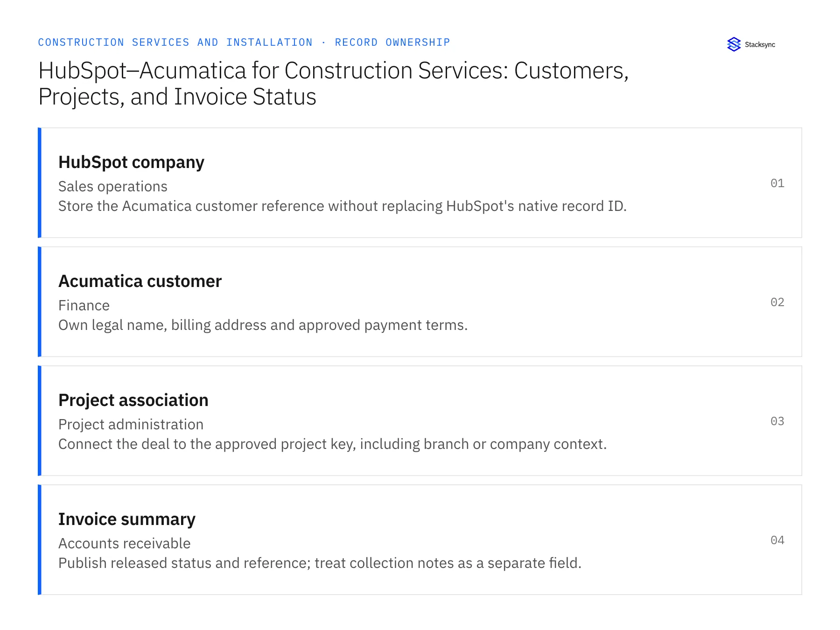This screenshot has width=840, height=630.
Task: Click the 'Own legal name, billing address' description
Action: point(263,325)
